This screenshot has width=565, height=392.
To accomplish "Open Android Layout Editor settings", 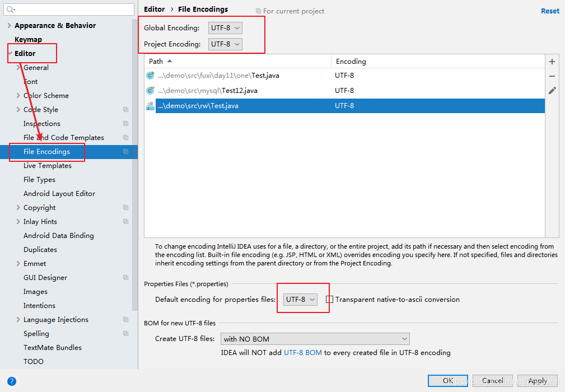I will point(59,193).
